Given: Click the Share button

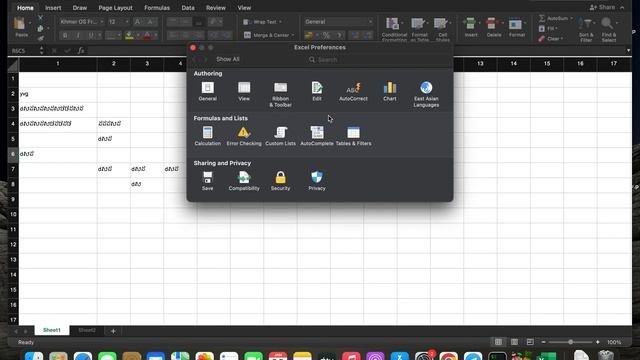Looking at the screenshot, I should pyautogui.click(x=603, y=7).
